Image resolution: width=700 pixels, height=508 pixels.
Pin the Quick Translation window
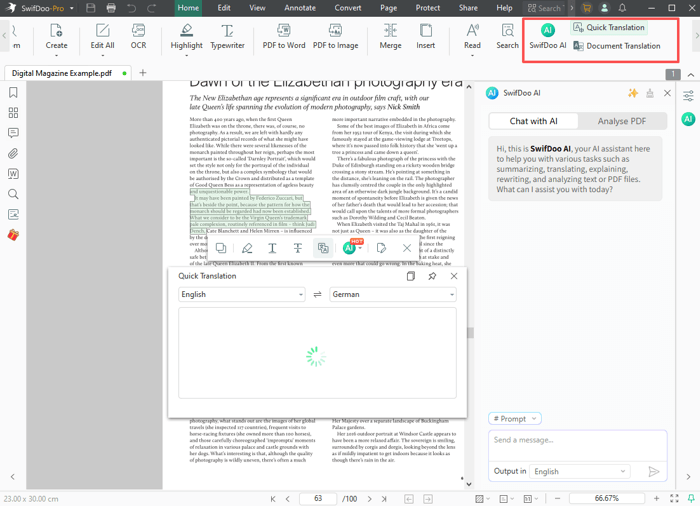point(432,276)
